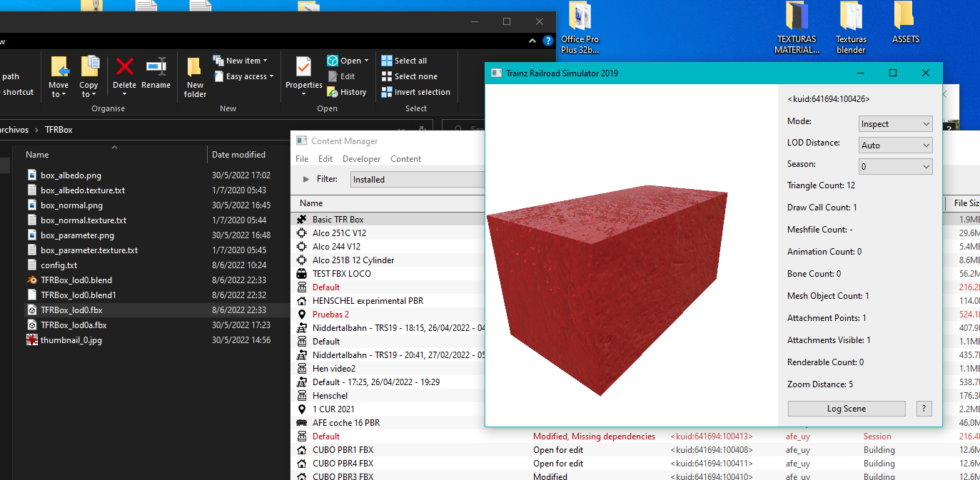Select TFRBox_lod0.blend Blender file
The width and height of the screenshot is (980, 480).
tap(76, 280)
